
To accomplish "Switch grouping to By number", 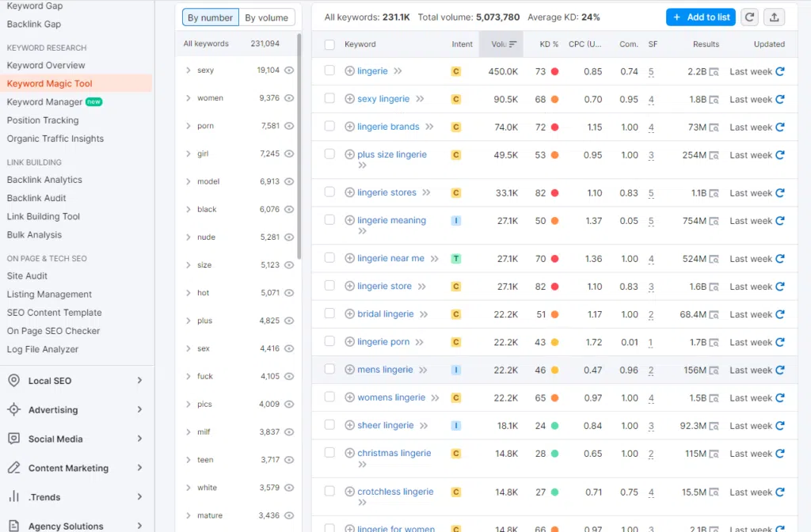I will tap(210, 17).
